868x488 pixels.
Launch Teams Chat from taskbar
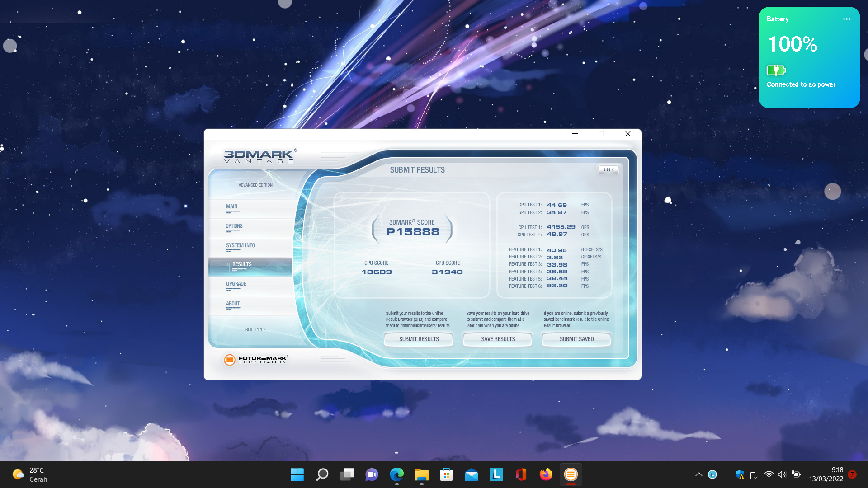pos(372,474)
